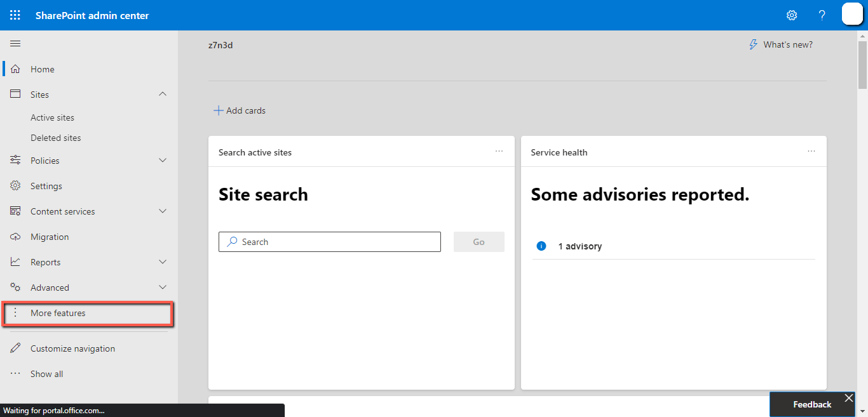Click the Reports chart icon
The height and width of the screenshot is (417, 868).
tap(15, 262)
